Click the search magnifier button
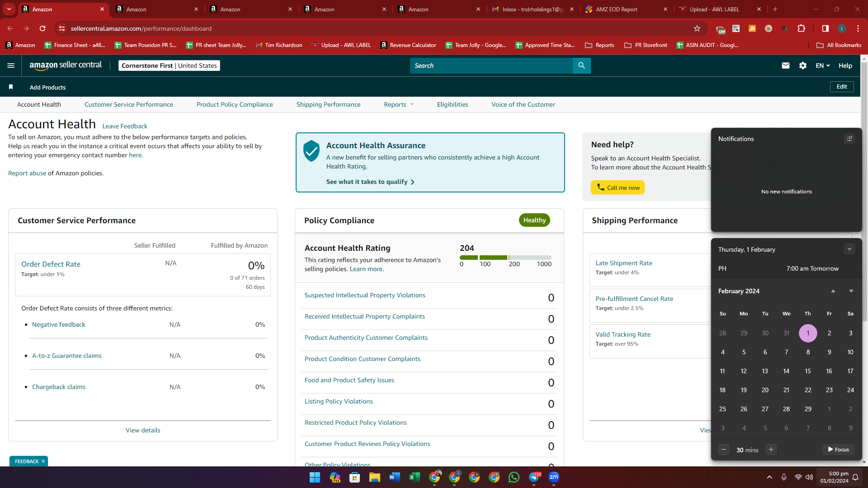This screenshot has width=868, height=488. [x=581, y=66]
